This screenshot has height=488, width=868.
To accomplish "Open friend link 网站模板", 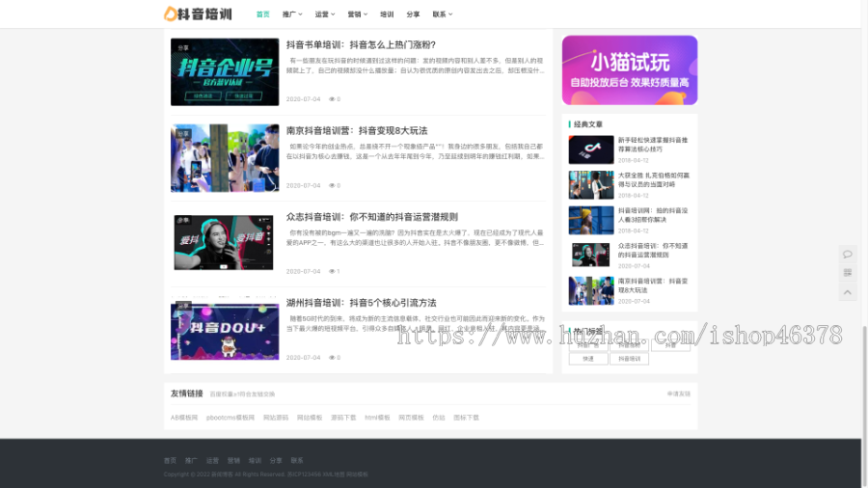I will (310, 418).
